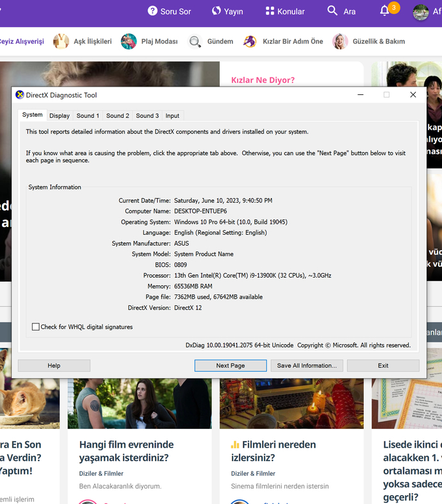Go to the Input tab

[172, 115]
